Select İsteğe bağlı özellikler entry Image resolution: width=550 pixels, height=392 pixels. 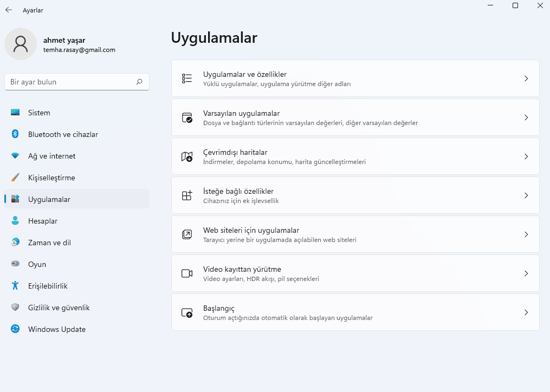click(355, 195)
